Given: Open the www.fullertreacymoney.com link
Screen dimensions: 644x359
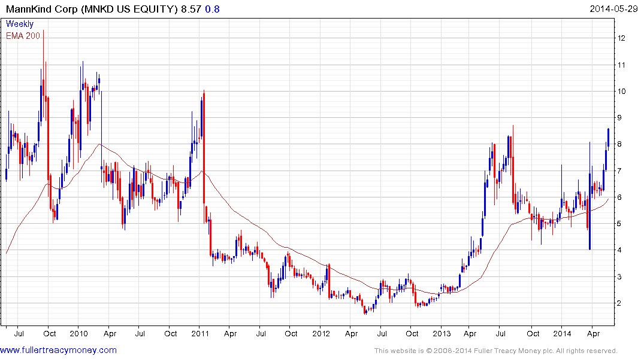Looking at the screenshot, I should pos(58,350).
